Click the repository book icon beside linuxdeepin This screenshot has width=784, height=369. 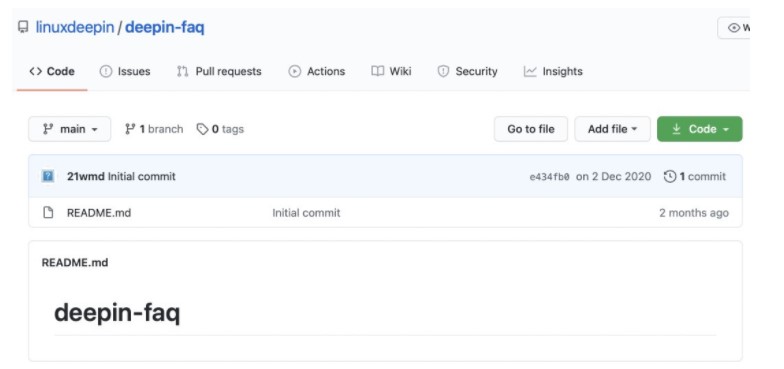tap(23, 26)
